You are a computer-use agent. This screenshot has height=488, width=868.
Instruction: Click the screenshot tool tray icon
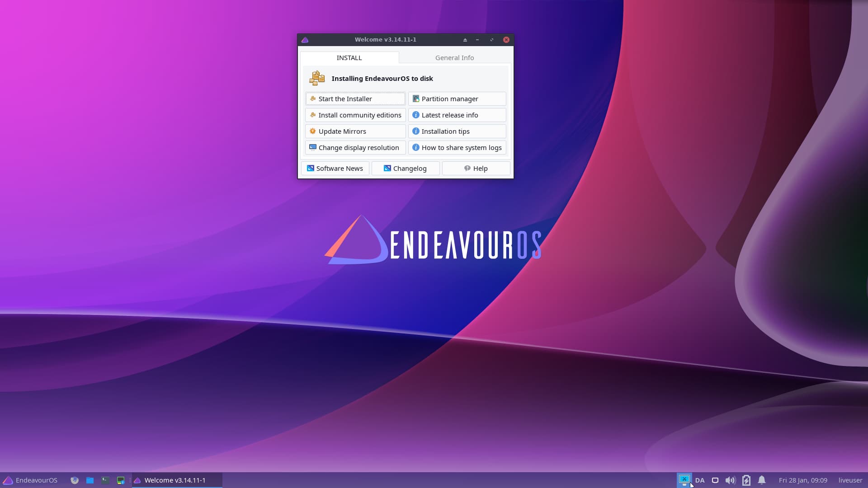(684, 480)
